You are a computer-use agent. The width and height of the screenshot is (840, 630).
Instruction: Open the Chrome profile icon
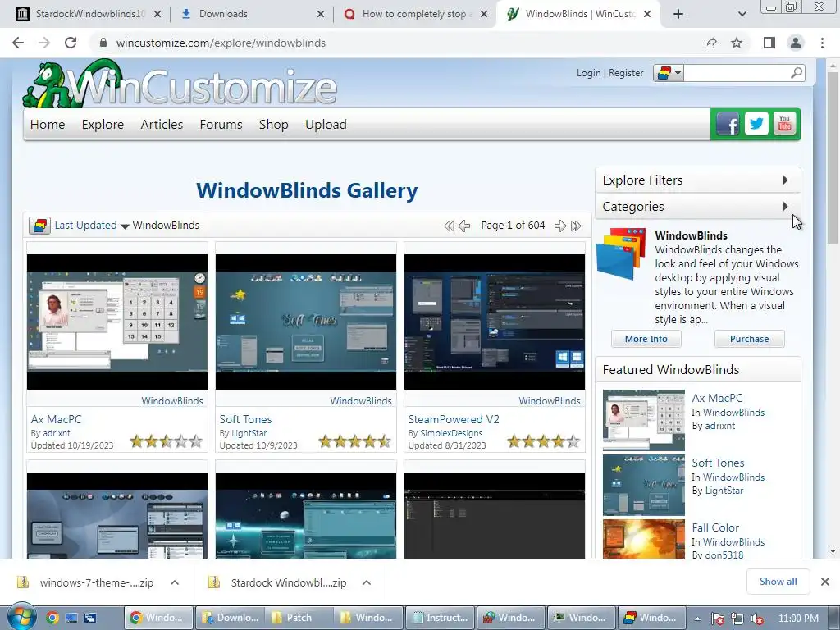click(x=796, y=43)
